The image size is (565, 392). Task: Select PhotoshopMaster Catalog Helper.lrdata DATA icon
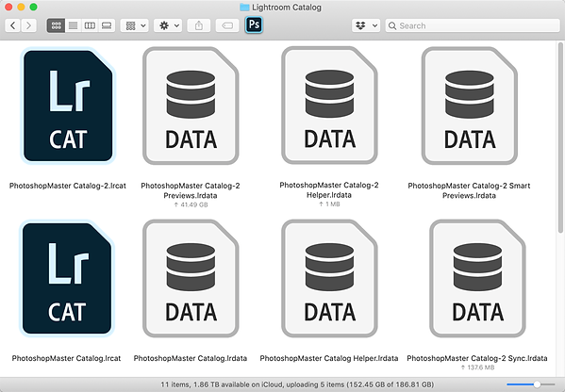pyautogui.click(x=329, y=279)
